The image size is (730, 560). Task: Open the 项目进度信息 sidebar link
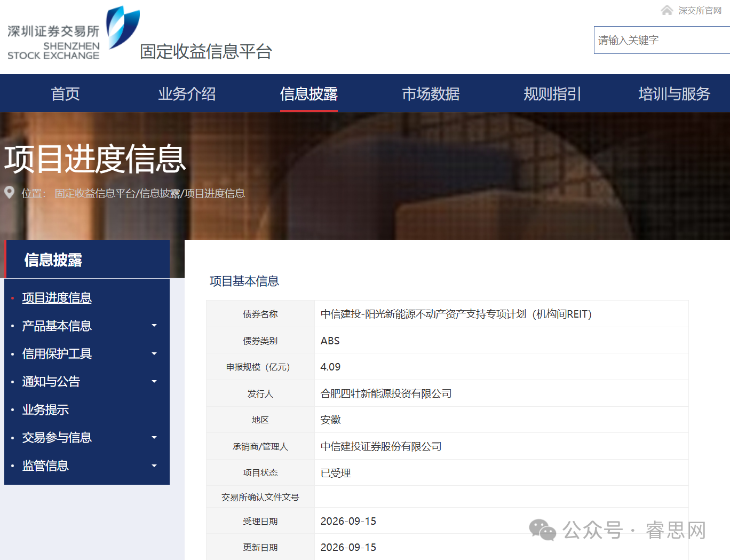pos(57,297)
